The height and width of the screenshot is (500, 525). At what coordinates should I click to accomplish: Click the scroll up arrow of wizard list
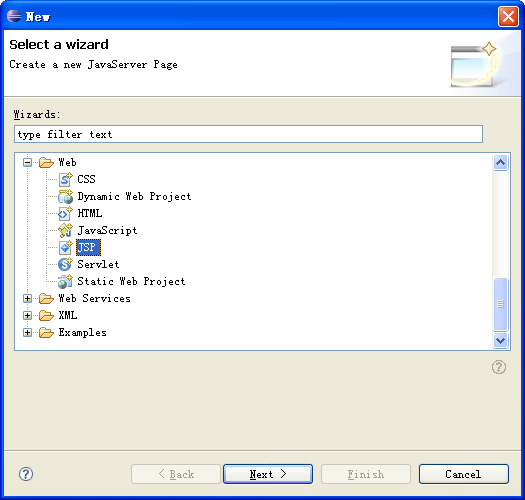tap(501, 163)
